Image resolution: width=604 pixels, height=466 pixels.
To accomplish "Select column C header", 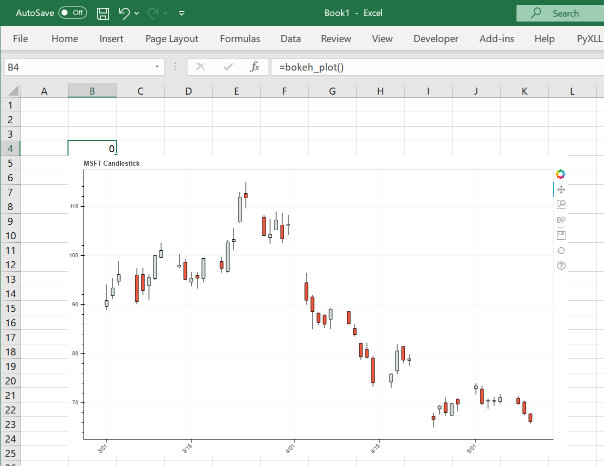I will [140, 91].
